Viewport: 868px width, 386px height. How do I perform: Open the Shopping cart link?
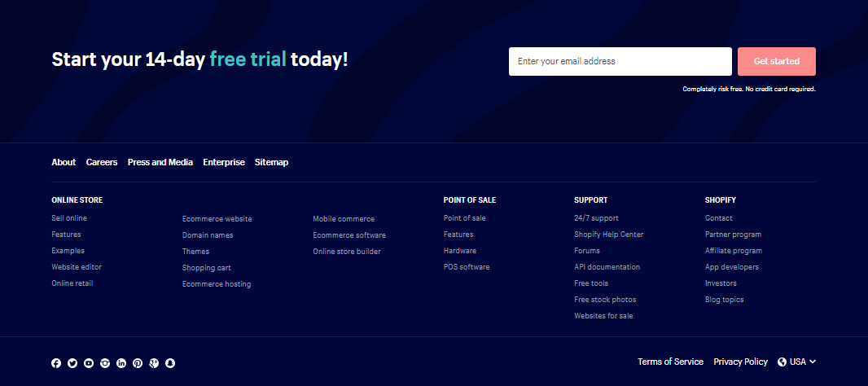(207, 268)
